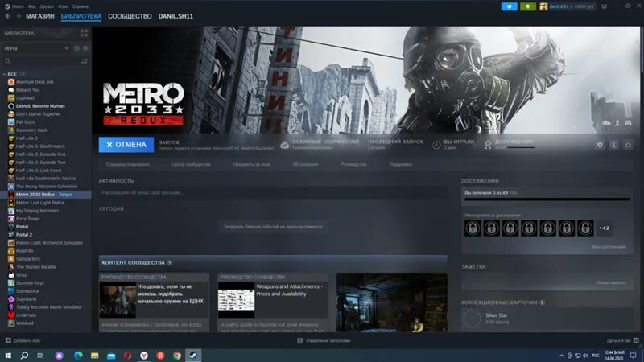
Task: Go to the МАГАЗИН tab
Action: (x=39, y=16)
